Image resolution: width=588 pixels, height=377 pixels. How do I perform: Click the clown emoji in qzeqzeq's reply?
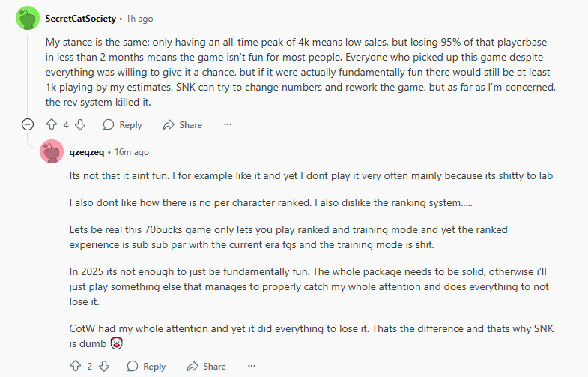(x=116, y=343)
